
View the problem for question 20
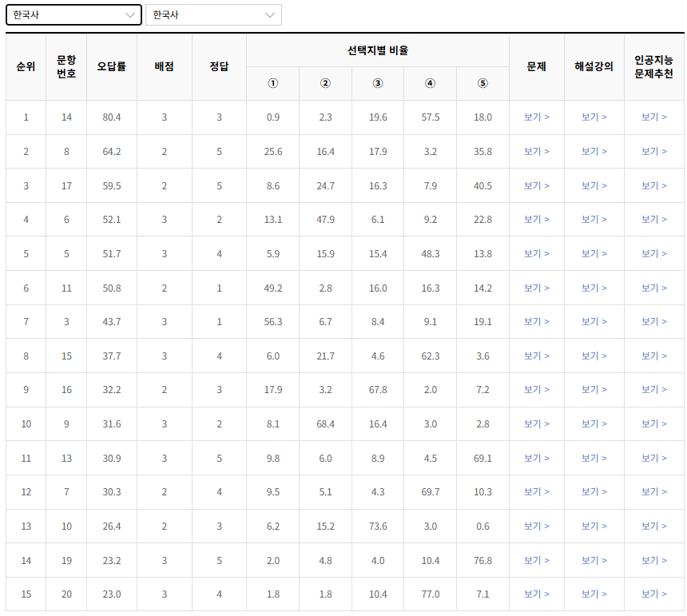pos(536,594)
